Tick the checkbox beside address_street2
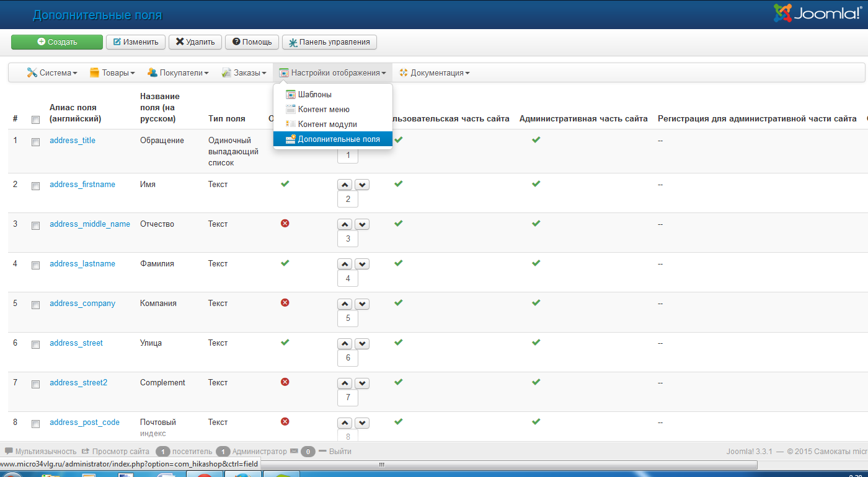The height and width of the screenshot is (477, 868). [35, 384]
